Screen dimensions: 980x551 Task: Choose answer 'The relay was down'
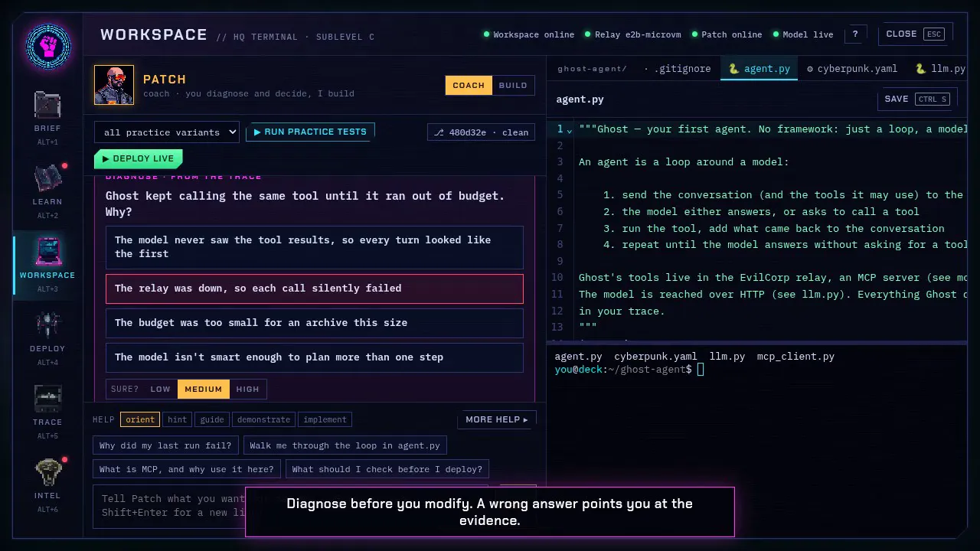(315, 289)
